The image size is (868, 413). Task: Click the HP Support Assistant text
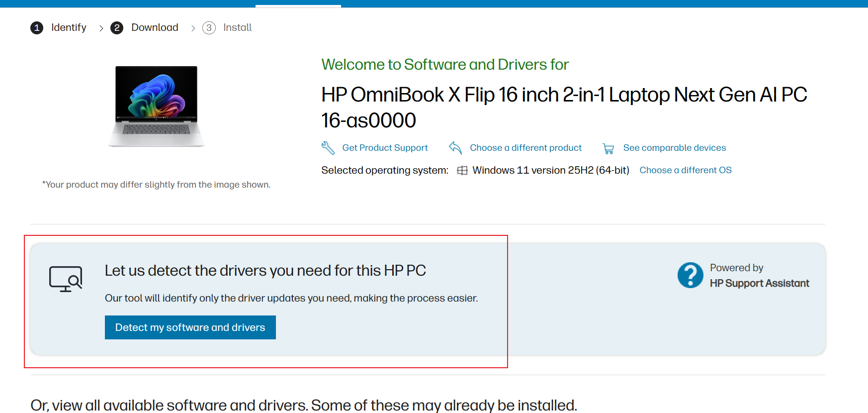click(760, 283)
